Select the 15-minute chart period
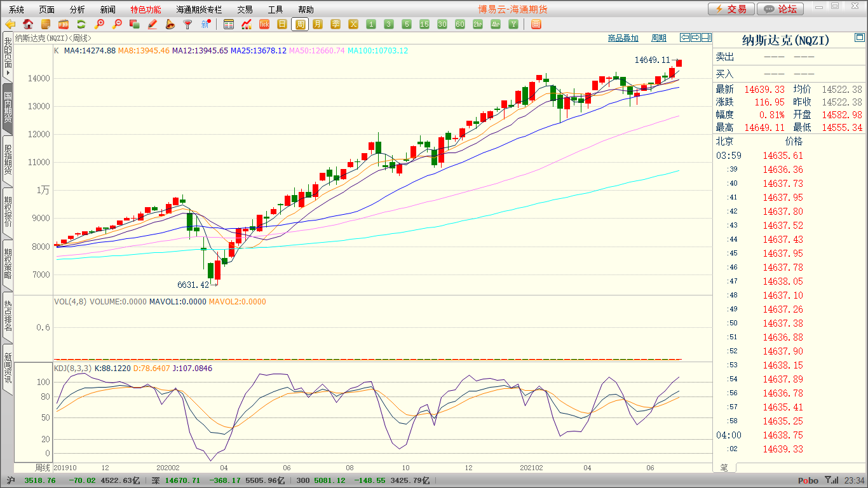Image resolution: width=868 pixels, height=488 pixels. click(x=424, y=24)
